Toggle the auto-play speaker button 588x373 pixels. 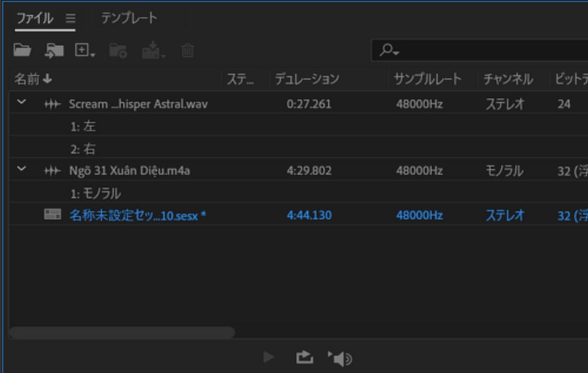(340, 358)
